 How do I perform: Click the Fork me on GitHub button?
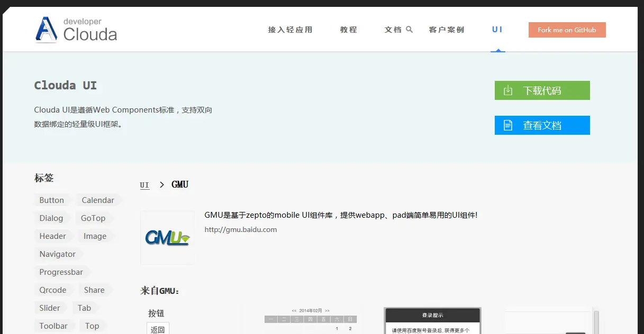567,30
